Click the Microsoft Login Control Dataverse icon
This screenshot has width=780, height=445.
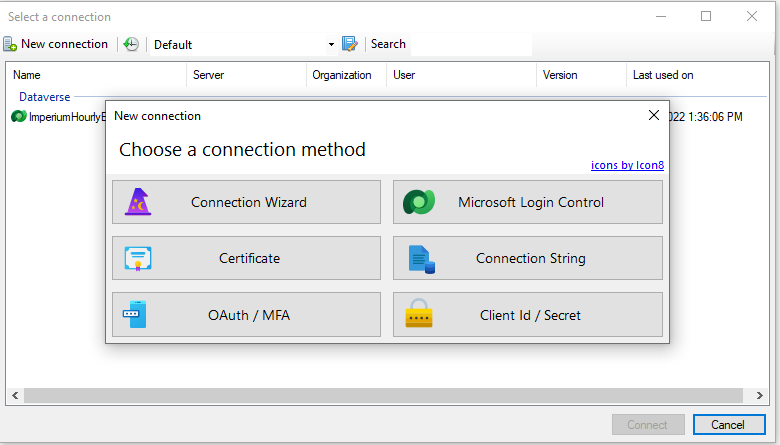tap(418, 203)
